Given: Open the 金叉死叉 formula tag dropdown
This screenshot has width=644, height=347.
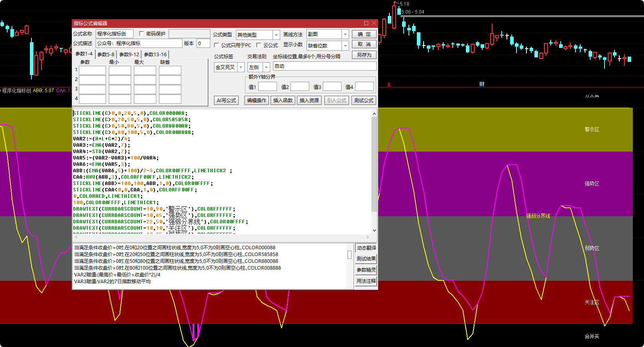Looking at the screenshot, I should [x=241, y=67].
